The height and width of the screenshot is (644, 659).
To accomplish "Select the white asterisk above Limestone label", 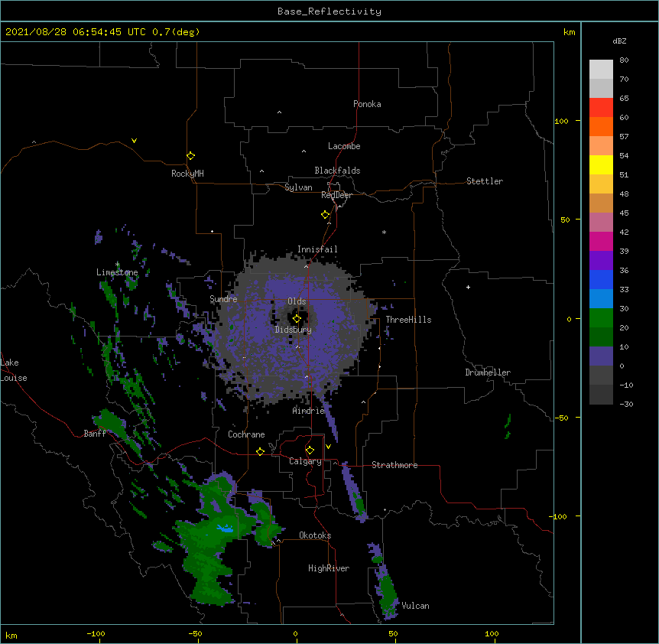I will [117, 265].
